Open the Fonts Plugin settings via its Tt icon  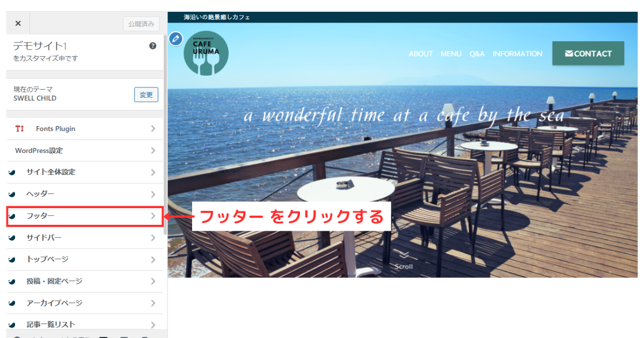pos(20,129)
